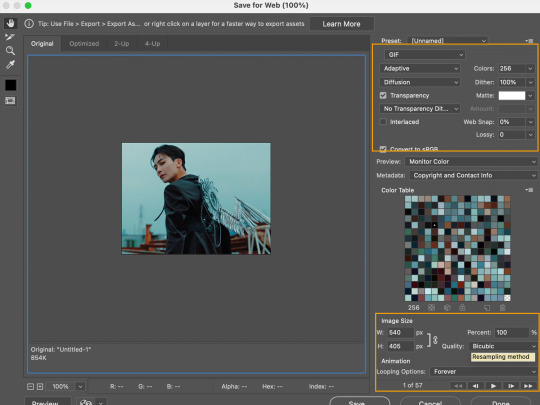Click the tip info icon
Image resolution: width=540 pixels, height=405 pixels.
29,23
